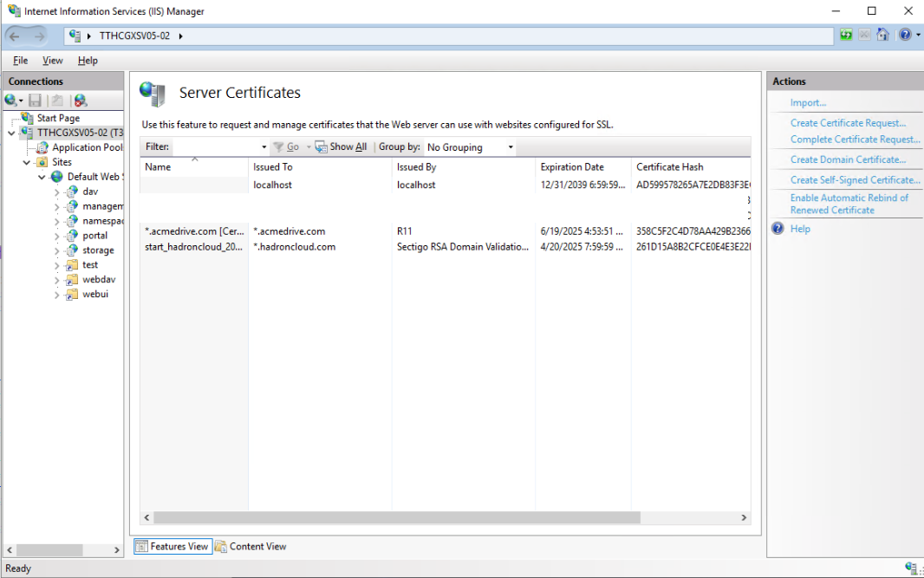Click the Stop icon beside the refresh icon
This screenshot has height=578, width=924.
click(864, 35)
